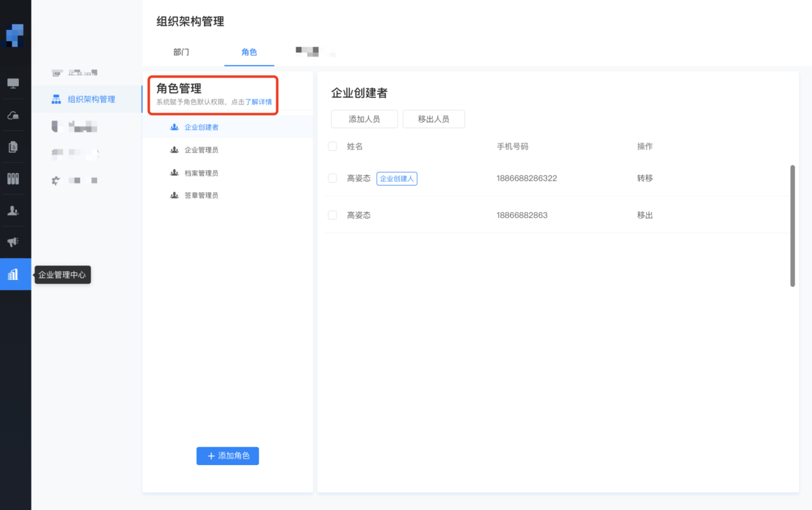
Task: Open the user contacts icon in sidebar
Action: 13,211
